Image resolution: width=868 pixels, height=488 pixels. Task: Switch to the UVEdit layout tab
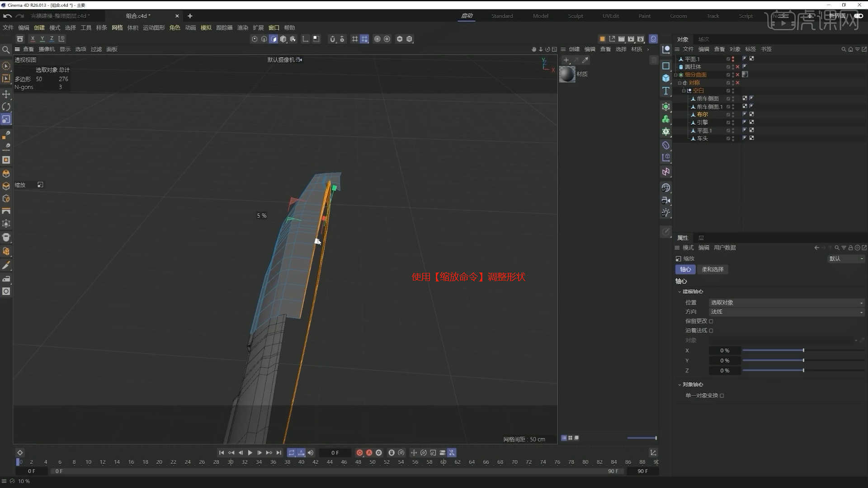click(x=610, y=16)
